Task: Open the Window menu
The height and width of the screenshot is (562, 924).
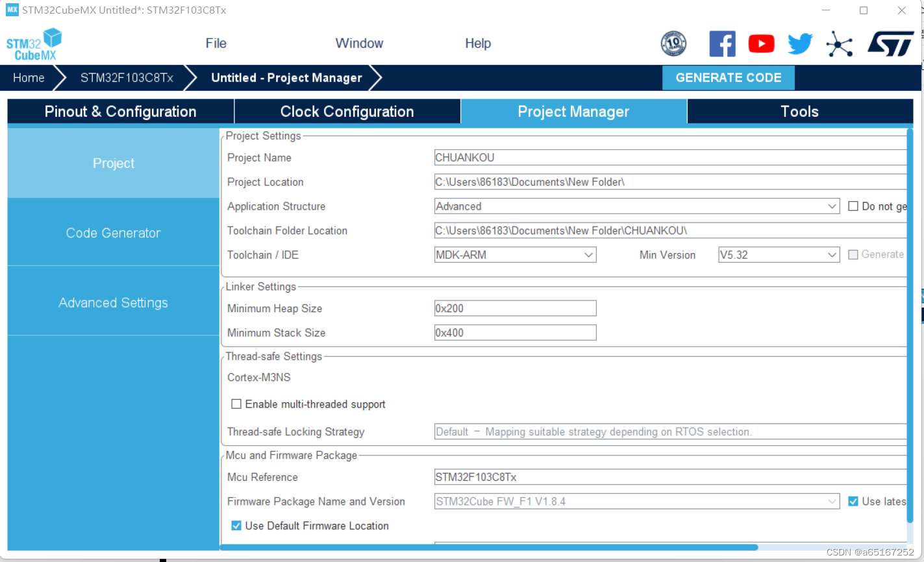Action: [x=359, y=43]
